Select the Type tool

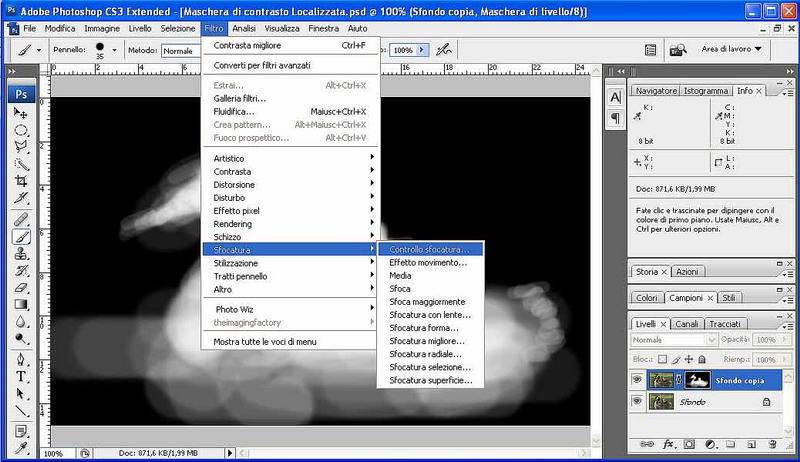(x=21, y=376)
